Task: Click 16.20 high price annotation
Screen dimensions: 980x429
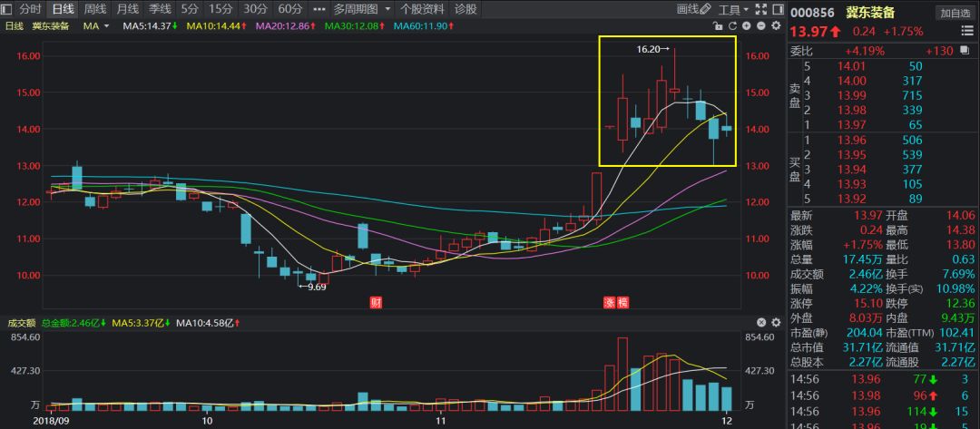Action: tap(652, 49)
